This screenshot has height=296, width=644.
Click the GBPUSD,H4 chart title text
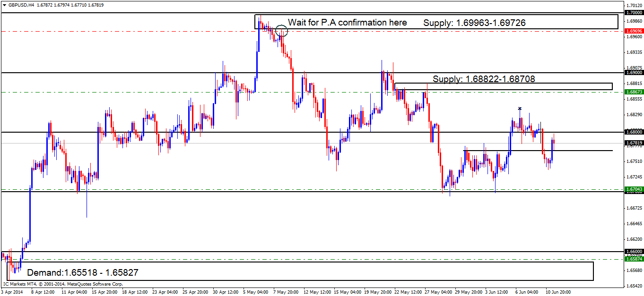20,5
